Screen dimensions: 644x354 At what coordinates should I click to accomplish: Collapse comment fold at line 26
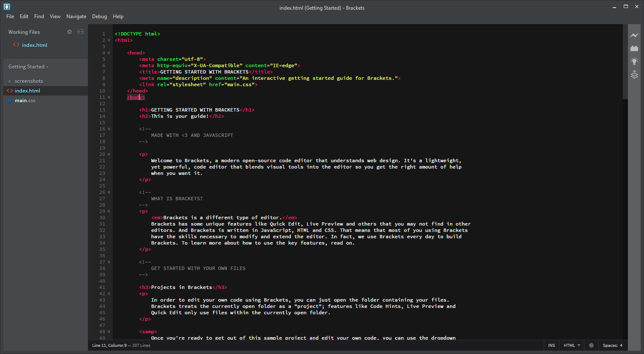pos(109,192)
